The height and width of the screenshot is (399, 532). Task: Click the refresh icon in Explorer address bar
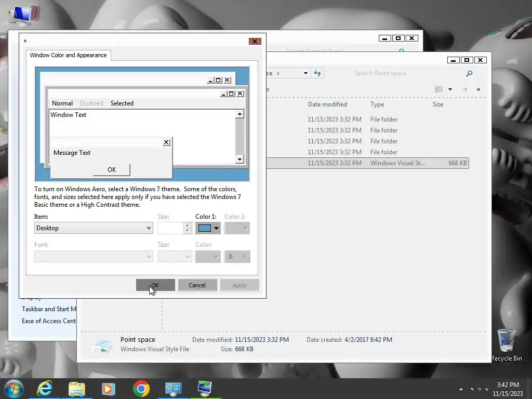tap(317, 73)
